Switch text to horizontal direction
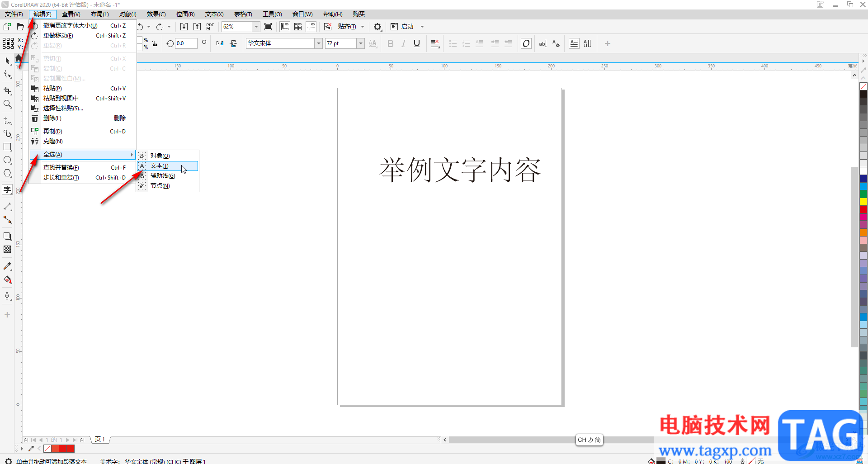Screen dimensions: 868x464 574,43
